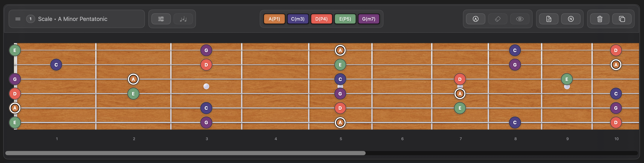Toggle the A(P1) note chip
The width and height of the screenshot is (644, 163).
pos(274,19)
